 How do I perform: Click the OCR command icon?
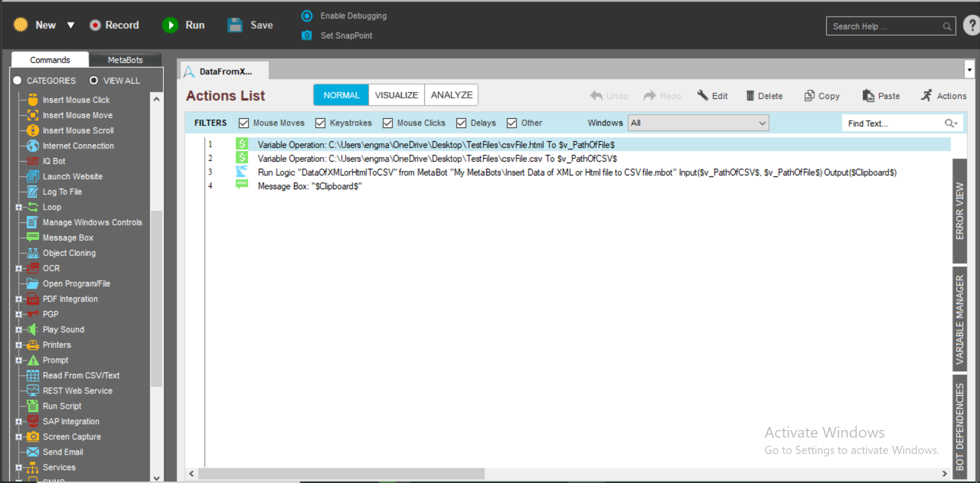(x=33, y=268)
